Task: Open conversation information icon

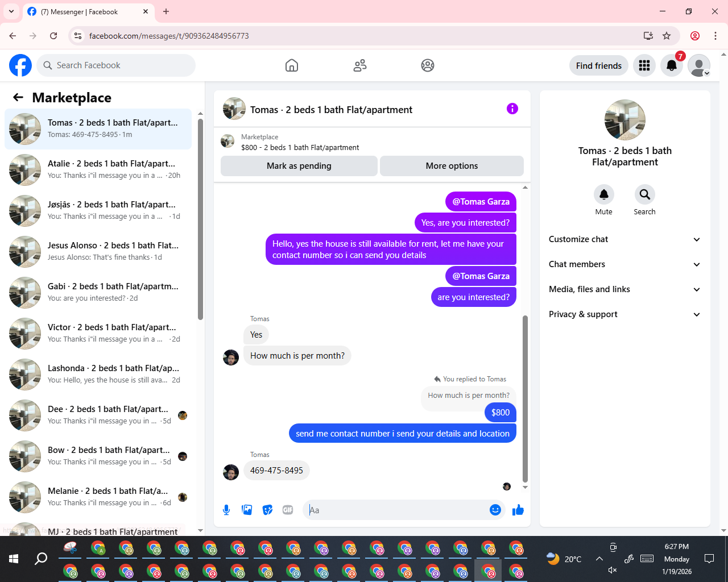Action: 512,109
